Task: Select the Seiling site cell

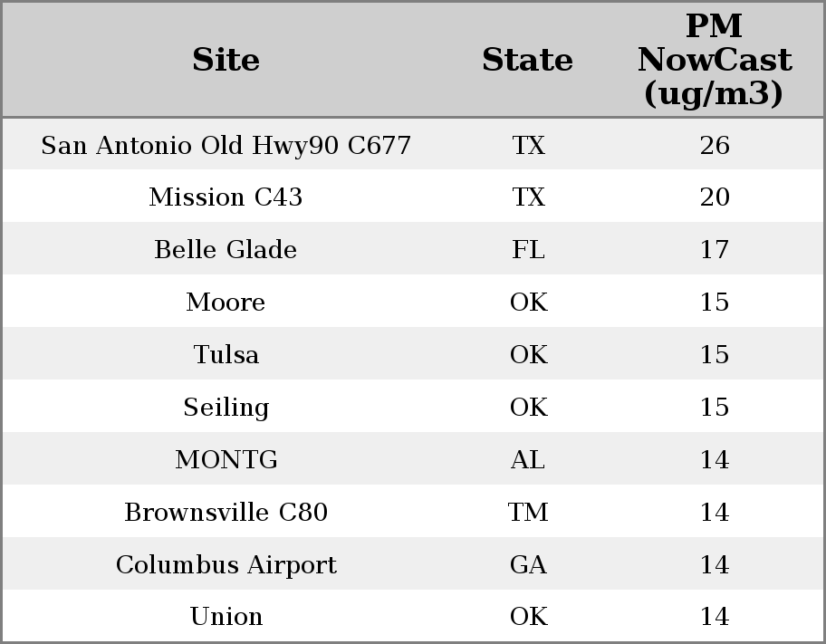Action: tap(226, 407)
